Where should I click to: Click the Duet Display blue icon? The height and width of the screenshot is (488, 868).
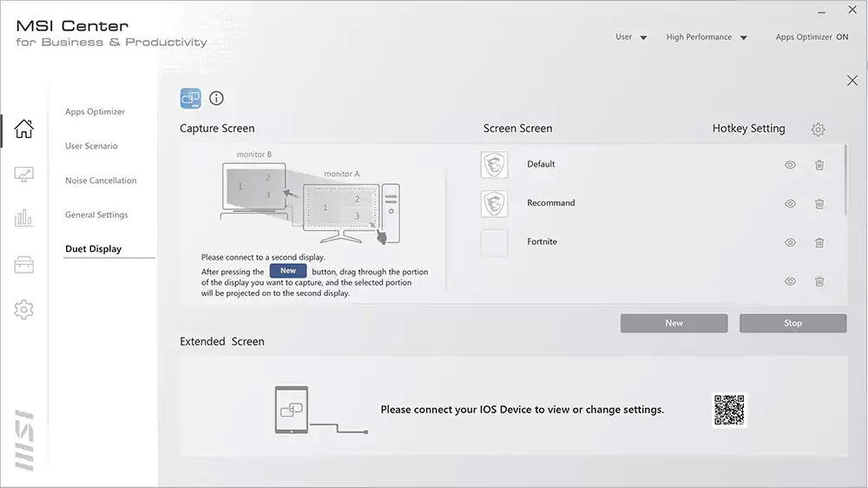(x=190, y=98)
